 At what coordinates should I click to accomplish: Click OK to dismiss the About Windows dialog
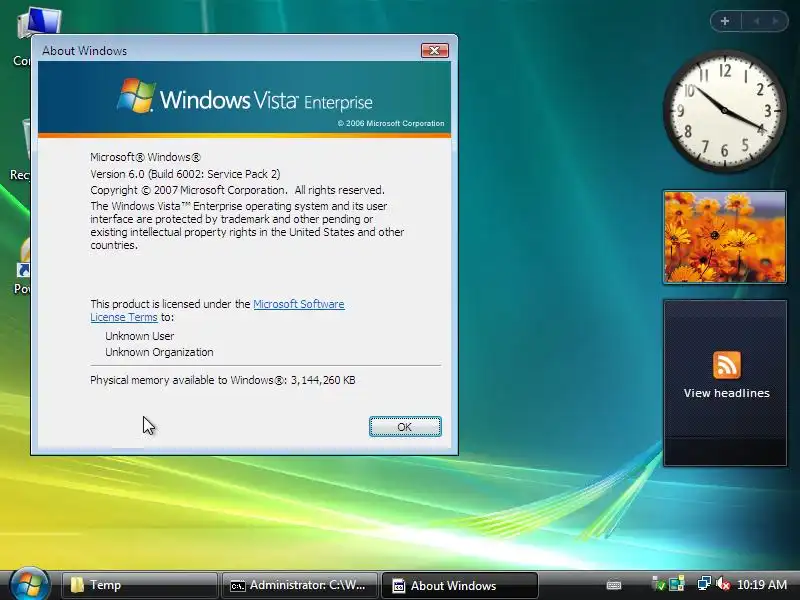pos(405,427)
